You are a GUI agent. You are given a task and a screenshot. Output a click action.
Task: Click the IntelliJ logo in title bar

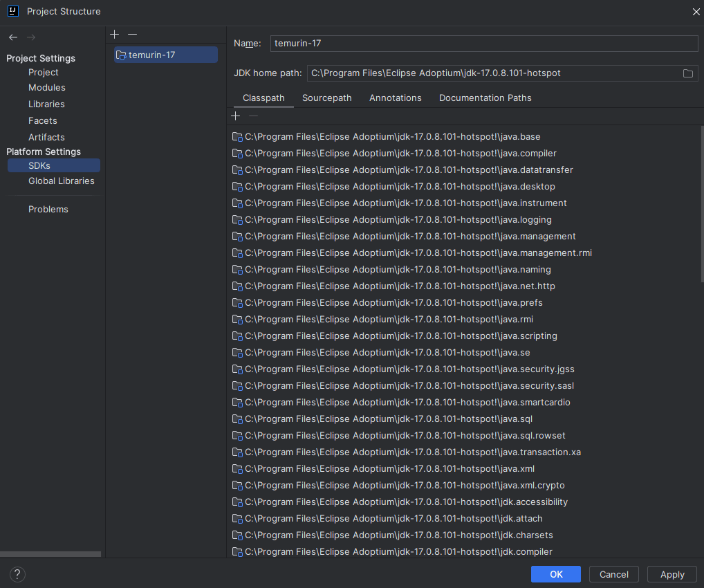pos(13,11)
